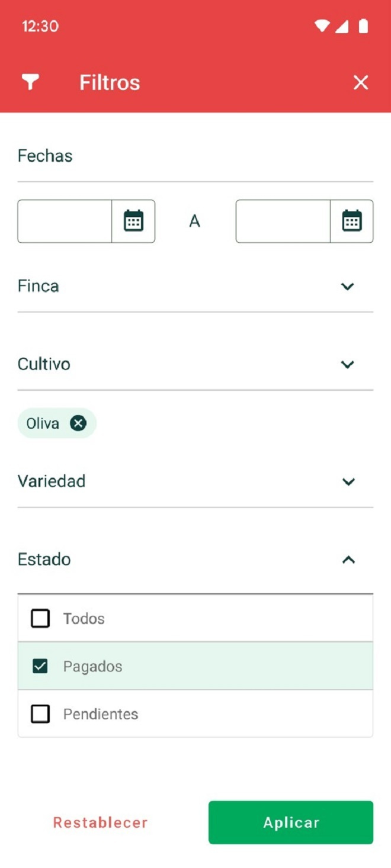
Task: Focus the start date input field
Action: 65,221
